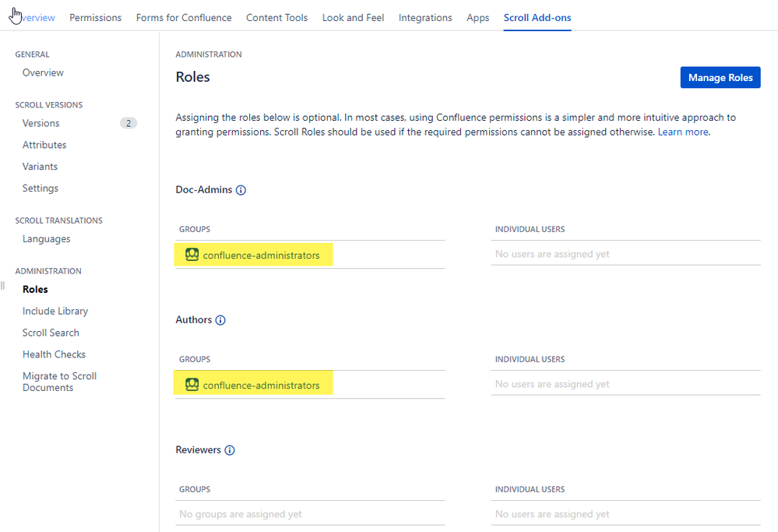
Task: Click the group icon in the Authors groups row
Action: pyautogui.click(x=192, y=385)
